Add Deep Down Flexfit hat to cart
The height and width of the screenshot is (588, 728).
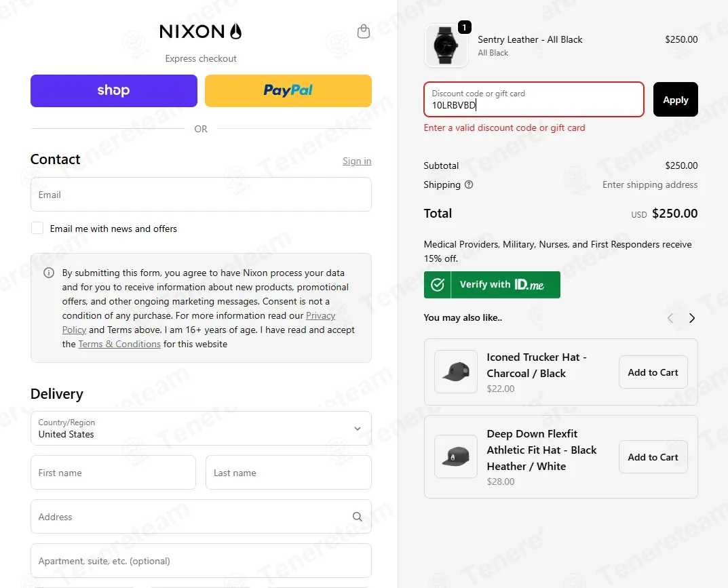point(653,457)
